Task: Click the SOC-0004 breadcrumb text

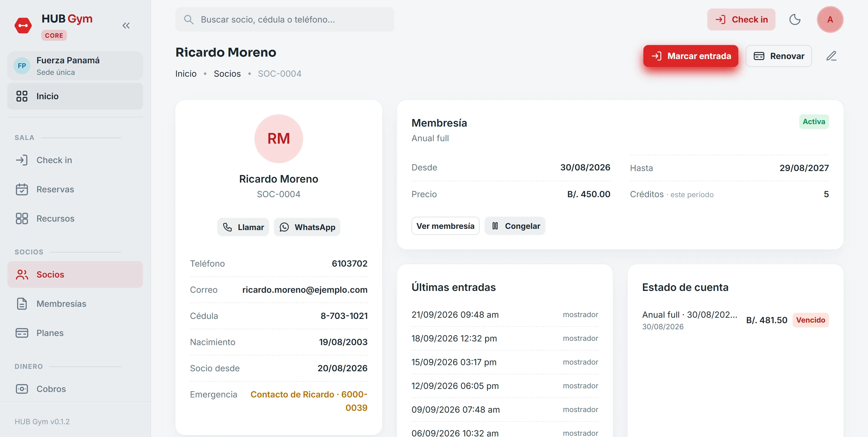Action: click(x=280, y=74)
